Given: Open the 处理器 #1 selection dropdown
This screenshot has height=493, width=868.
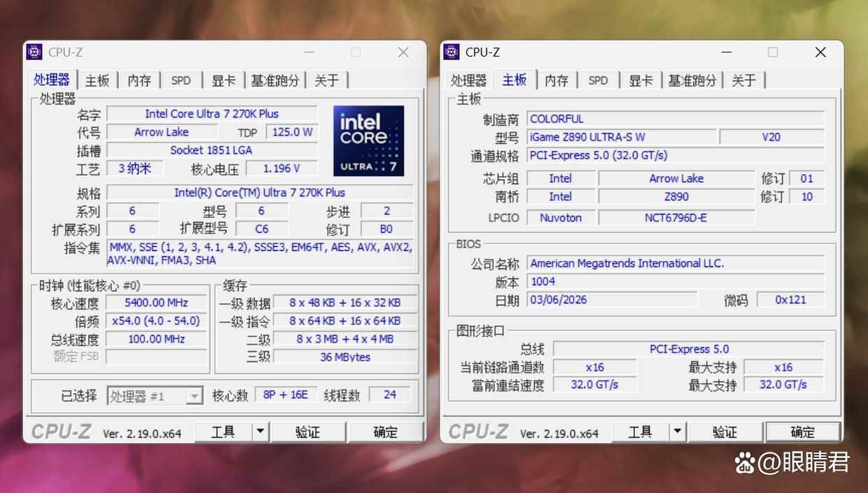Looking at the screenshot, I should coord(155,396).
